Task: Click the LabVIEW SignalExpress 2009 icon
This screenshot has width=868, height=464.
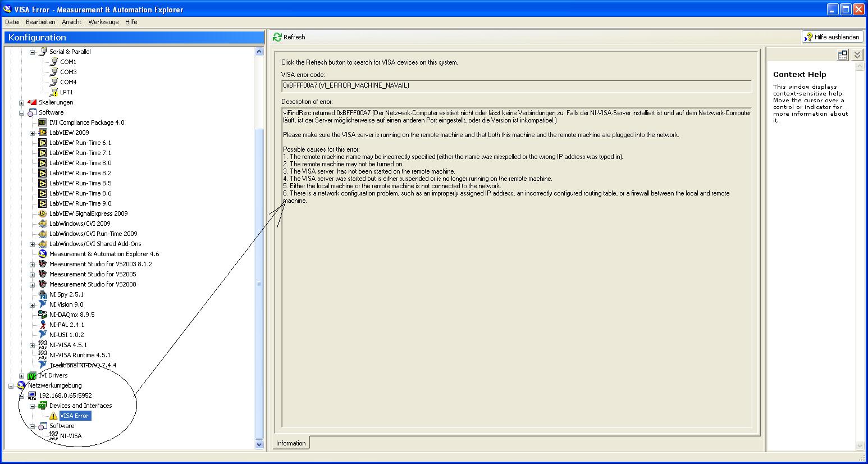Action: (43, 213)
